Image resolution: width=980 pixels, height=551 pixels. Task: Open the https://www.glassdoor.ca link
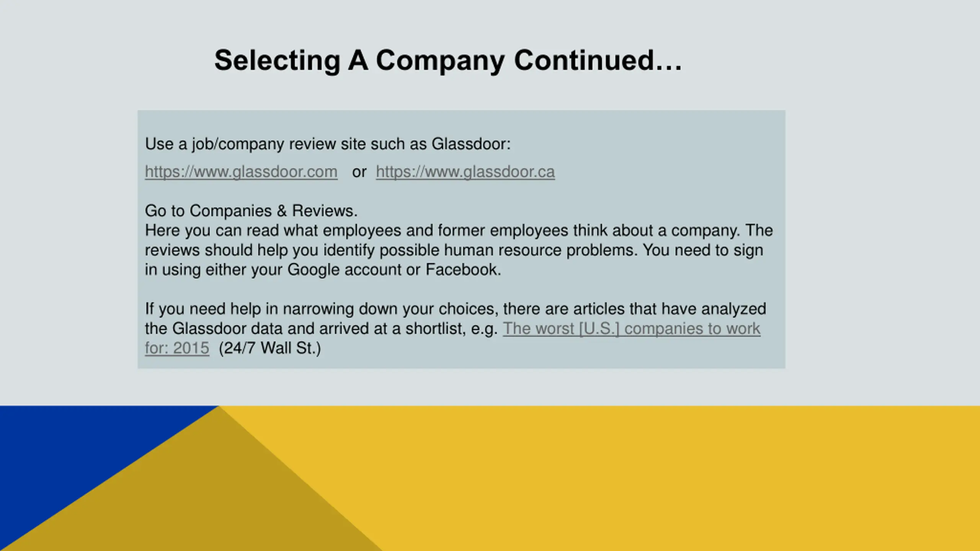tap(465, 172)
